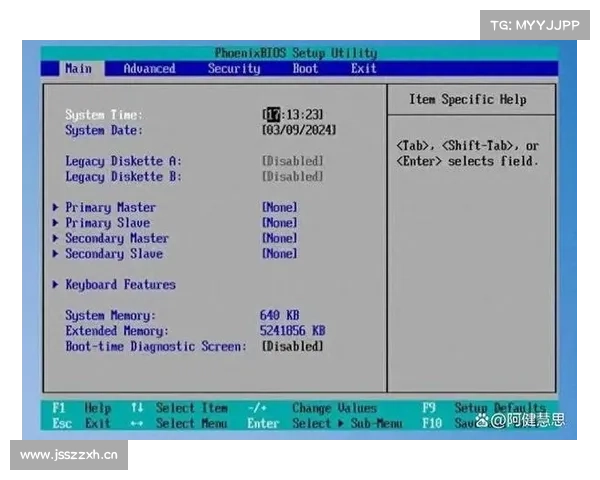Click the Primary Master None value
600x480 pixels.
click(280, 207)
